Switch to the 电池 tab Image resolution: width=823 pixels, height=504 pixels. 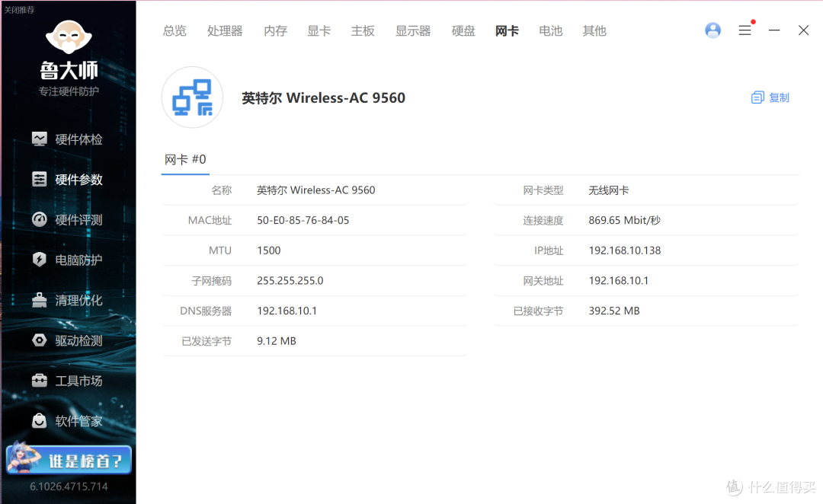coord(551,31)
